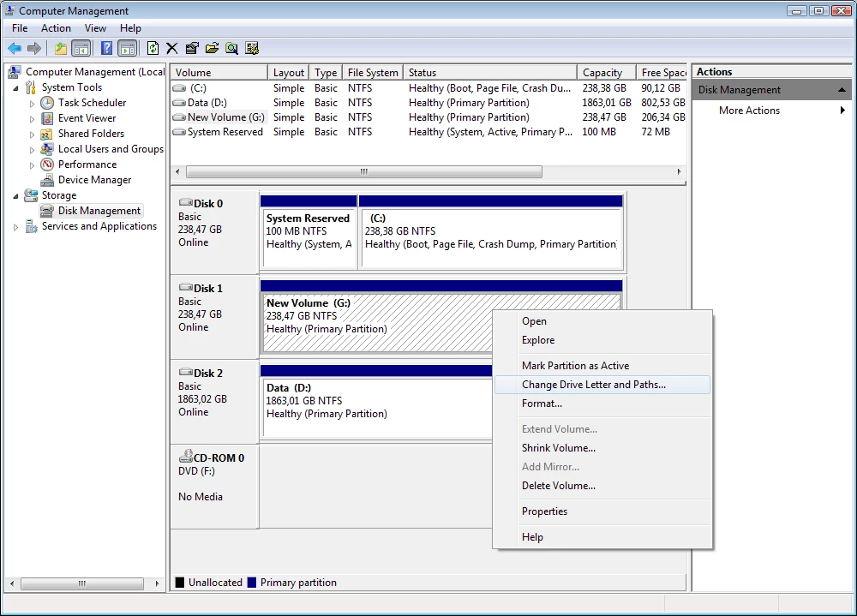857x616 pixels.
Task: Click the Shared Folders icon in tree
Action: (x=47, y=134)
